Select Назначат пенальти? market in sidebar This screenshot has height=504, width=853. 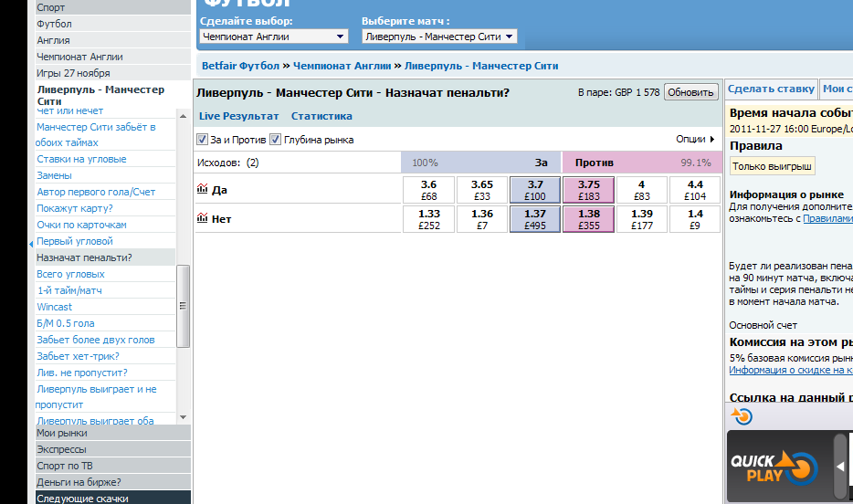(106, 257)
